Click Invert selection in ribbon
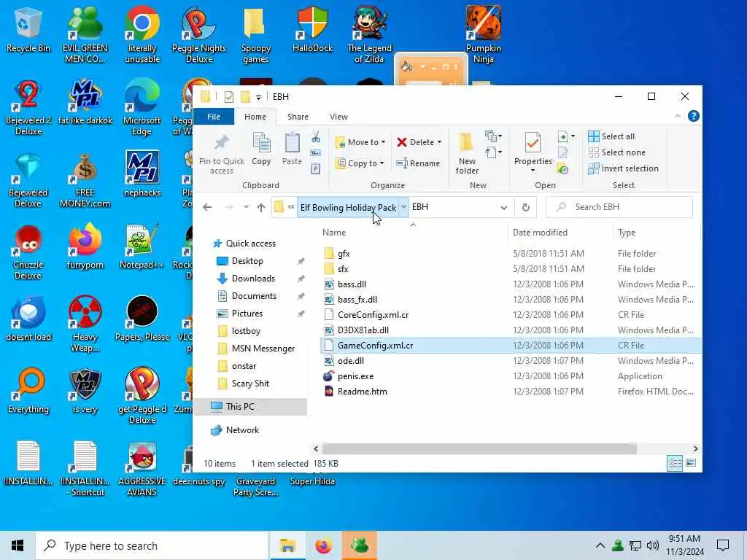The image size is (747, 560). point(624,168)
